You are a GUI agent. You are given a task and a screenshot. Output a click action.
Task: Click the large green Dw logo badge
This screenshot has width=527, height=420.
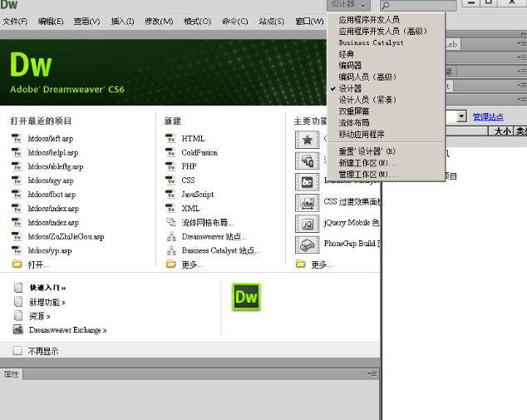point(246,297)
